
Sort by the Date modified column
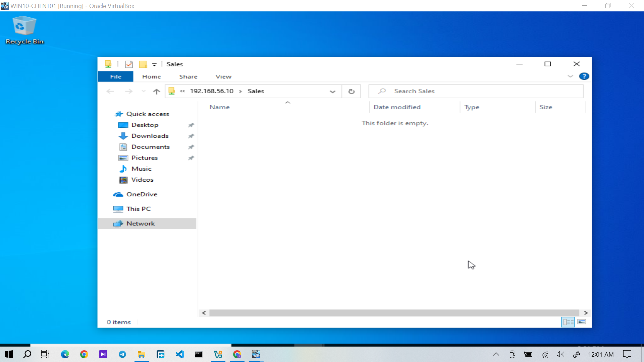tap(397, 107)
